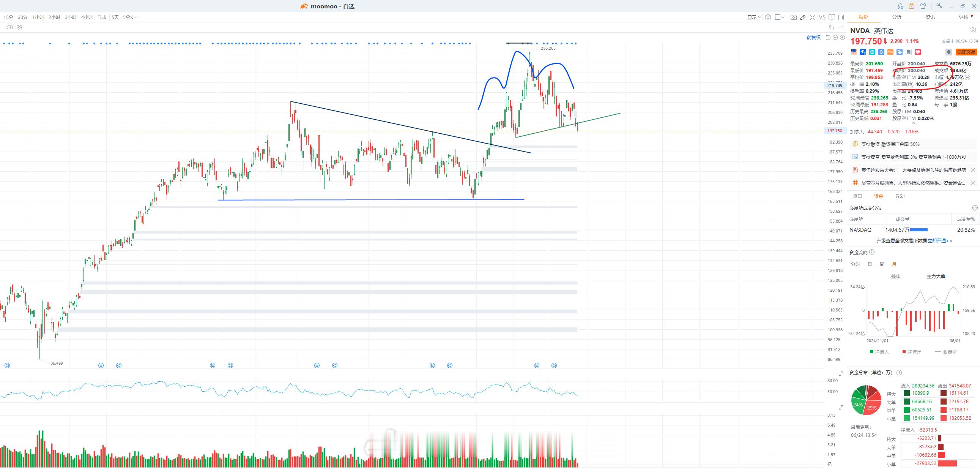980x468 pixels.
Task: Expand the 显示 display dropdown
Action: (754, 17)
